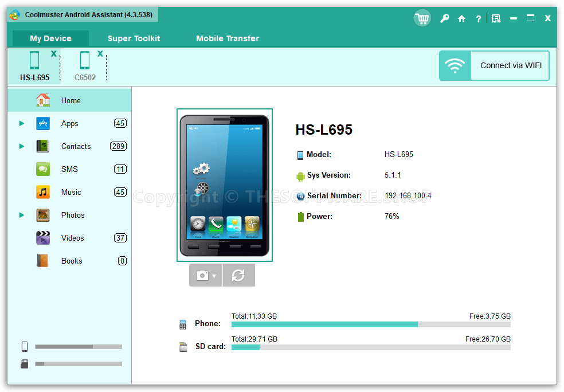Viewport: 564px width, 392px height.
Task: Click the sidebar phone storage mini bar
Action: click(x=79, y=347)
